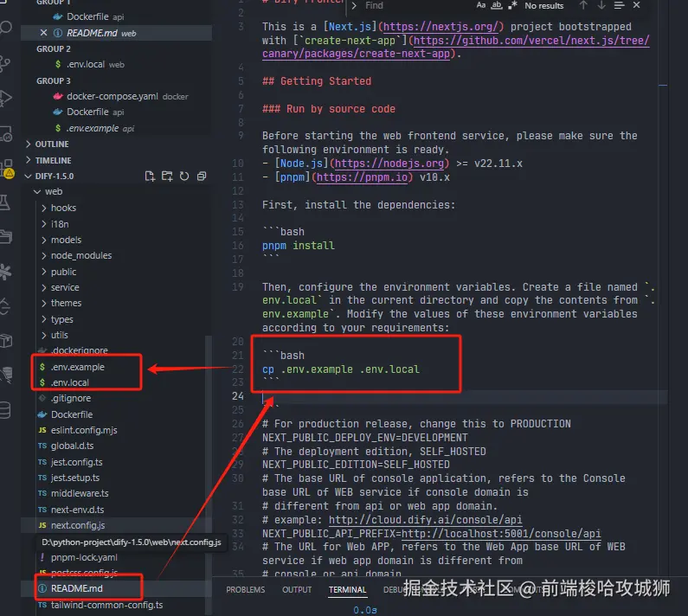This screenshot has height=616, width=688.
Task: Open jest.config.ts file
Action: coord(77,463)
